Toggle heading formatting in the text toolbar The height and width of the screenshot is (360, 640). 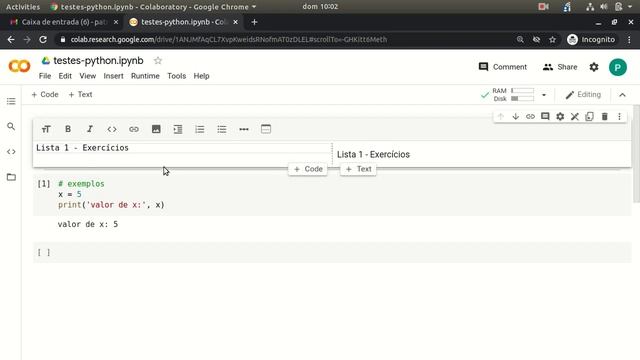click(46, 129)
